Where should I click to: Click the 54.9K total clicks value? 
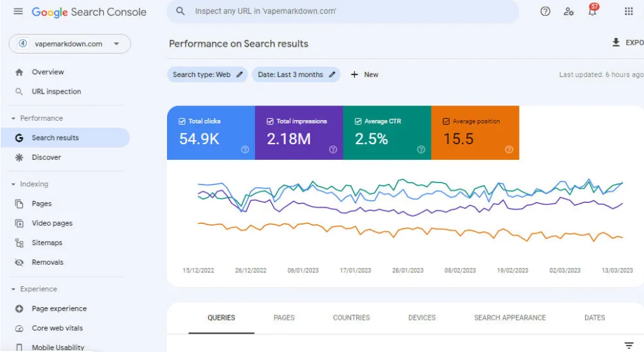pos(199,139)
